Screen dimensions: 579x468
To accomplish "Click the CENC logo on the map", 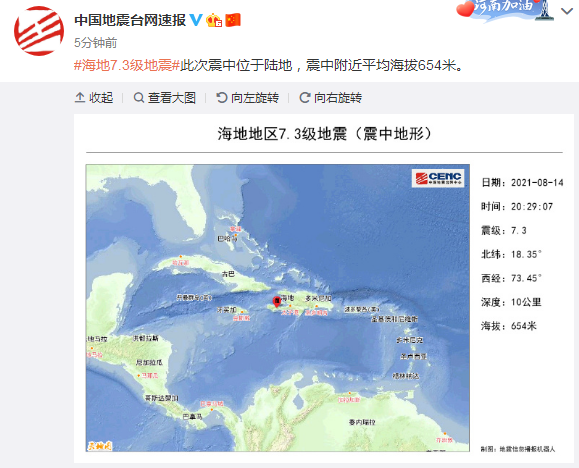I will coord(438,178).
